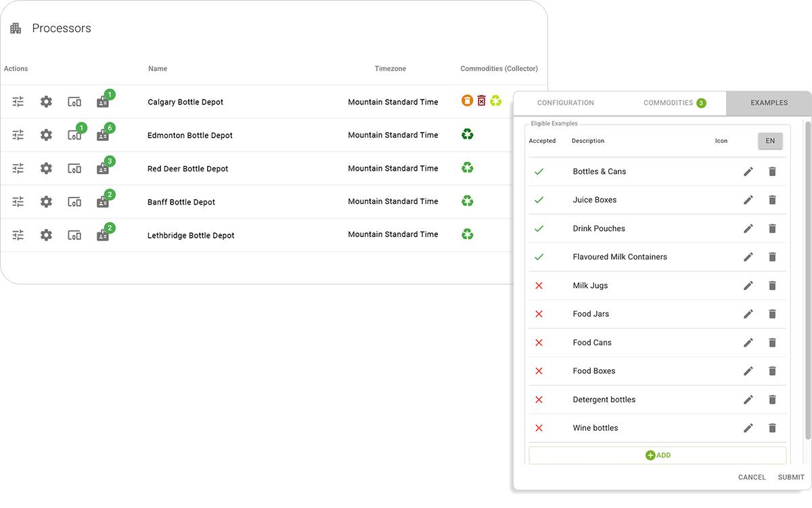Open sliders settings for Calgary Bottle Depot
This screenshot has width=812, height=508.
tap(18, 102)
